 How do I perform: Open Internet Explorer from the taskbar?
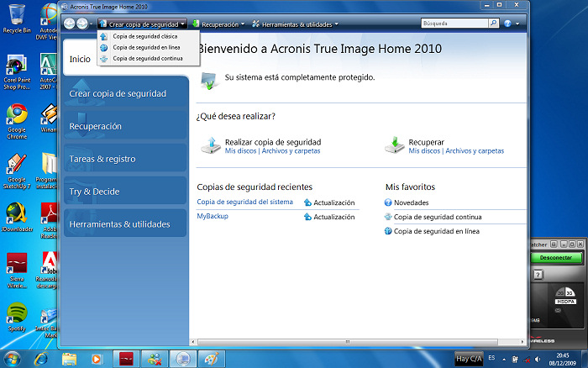coord(39,359)
